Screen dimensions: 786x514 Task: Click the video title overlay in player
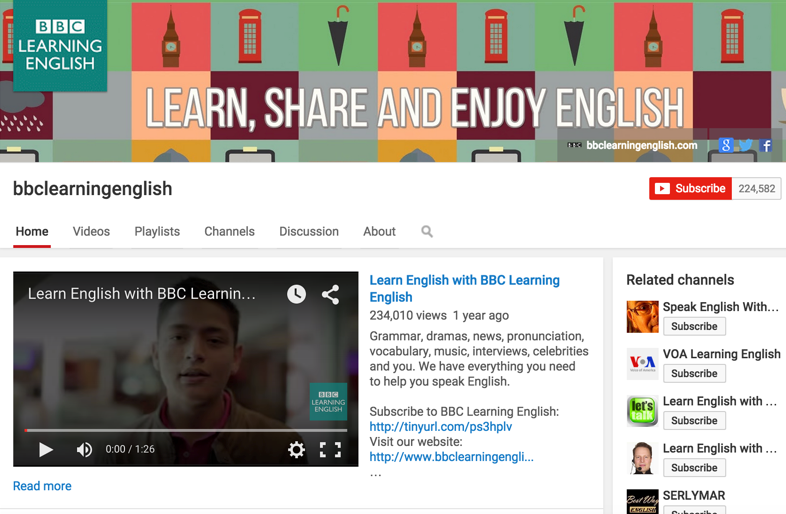tap(141, 293)
